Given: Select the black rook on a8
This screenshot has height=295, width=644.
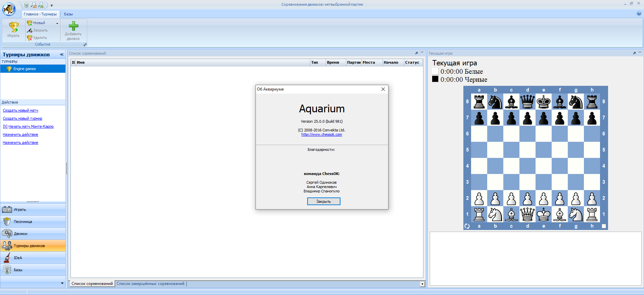Looking at the screenshot, I should tap(479, 102).
